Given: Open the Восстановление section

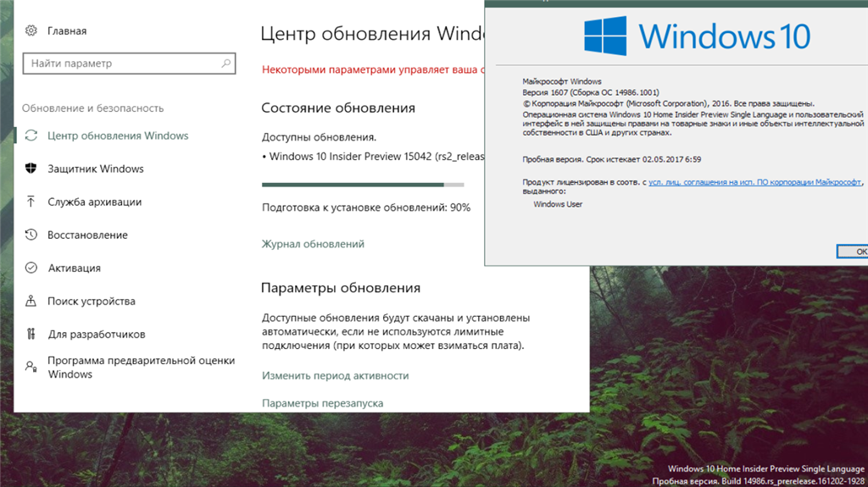Looking at the screenshot, I should [x=87, y=235].
